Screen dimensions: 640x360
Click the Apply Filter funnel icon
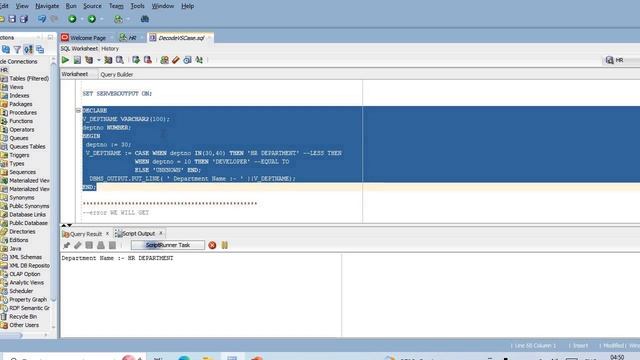[17, 49]
